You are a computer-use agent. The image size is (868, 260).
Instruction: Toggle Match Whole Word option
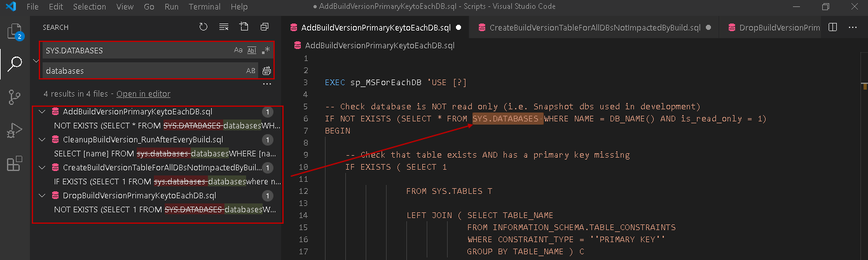point(252,50)
